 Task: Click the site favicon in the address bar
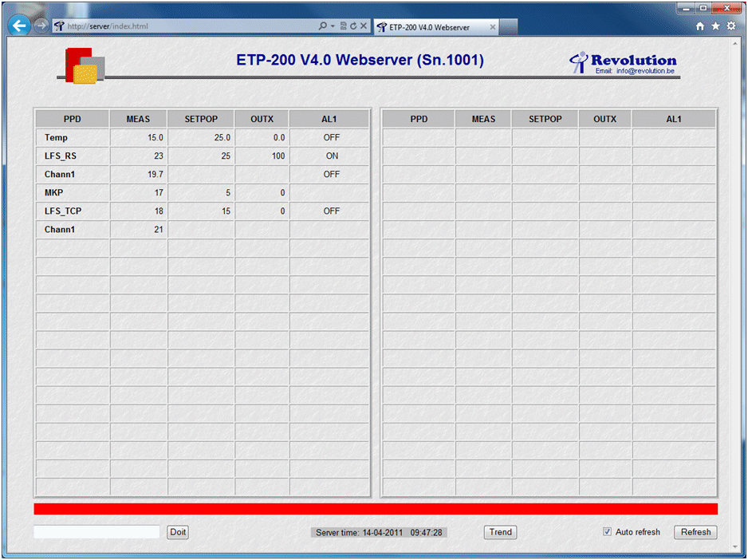pyautogui.click(x=59, y=26)
